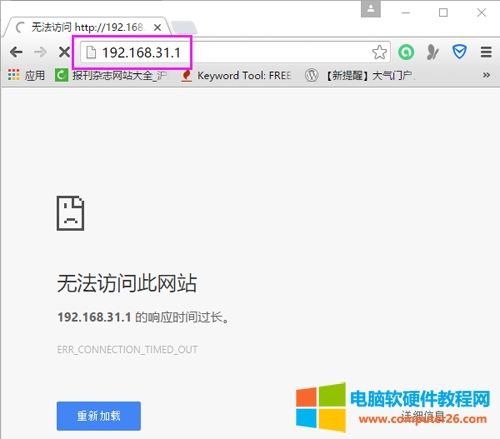Bookmark this page with the star icon

click(379, 52)
